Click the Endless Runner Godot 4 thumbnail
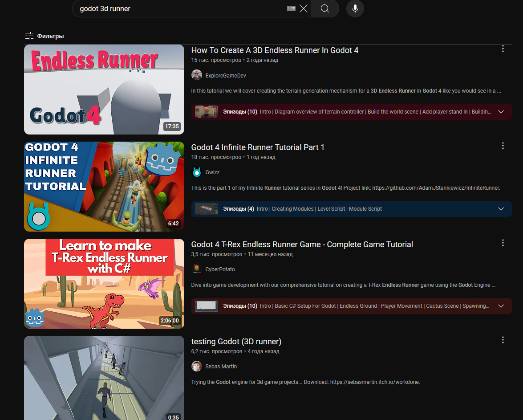This screenshot has height=420, width=523. pyautogui.click(x=104, y=90)
